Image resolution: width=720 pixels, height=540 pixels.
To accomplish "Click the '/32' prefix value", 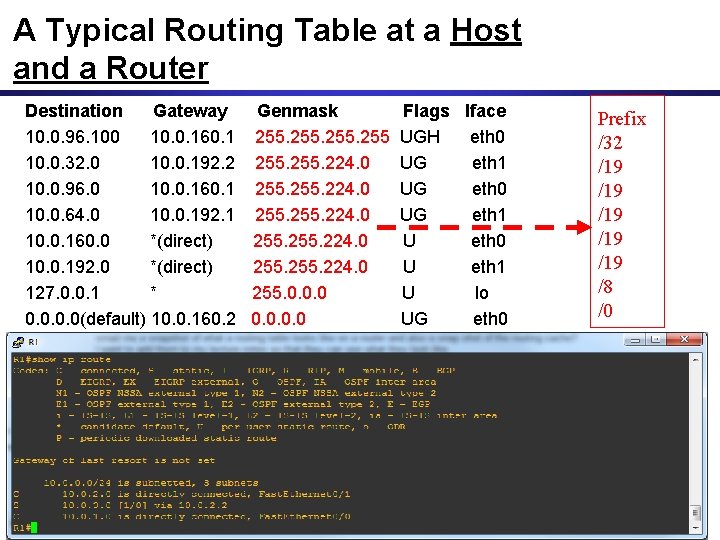I will (610, 143).
